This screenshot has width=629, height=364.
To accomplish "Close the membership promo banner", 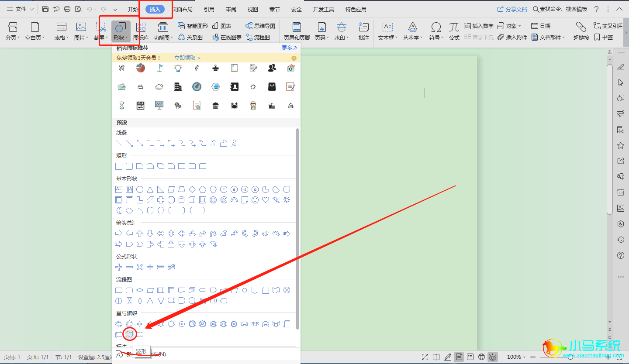I will tap(294, 58).
